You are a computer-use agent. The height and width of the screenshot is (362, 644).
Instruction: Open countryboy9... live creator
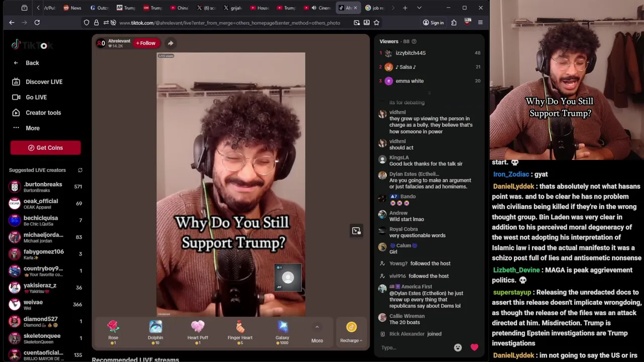tap(45, 271)
